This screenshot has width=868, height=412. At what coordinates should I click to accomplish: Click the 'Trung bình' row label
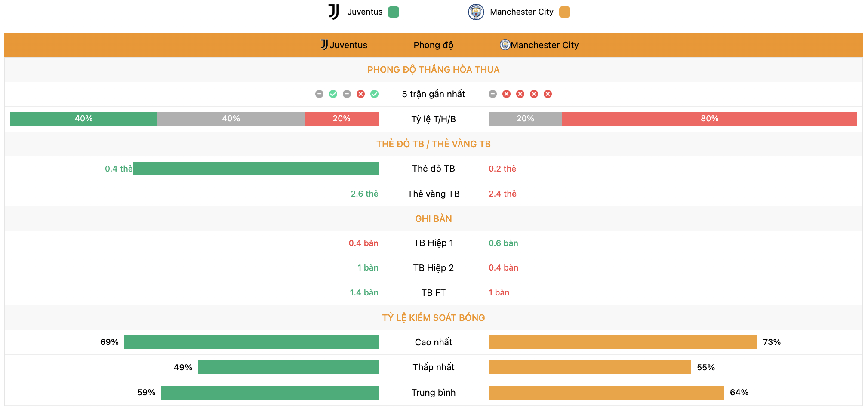434,393
